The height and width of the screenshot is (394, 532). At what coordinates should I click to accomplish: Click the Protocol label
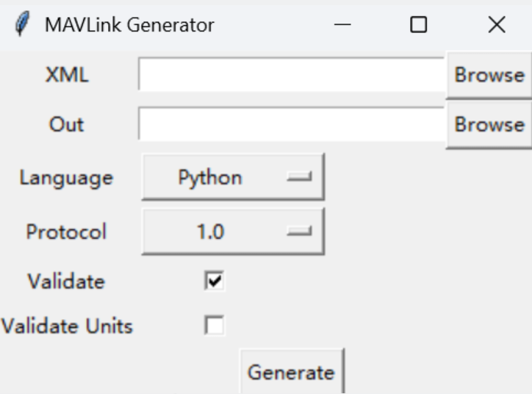pos(66,232)
